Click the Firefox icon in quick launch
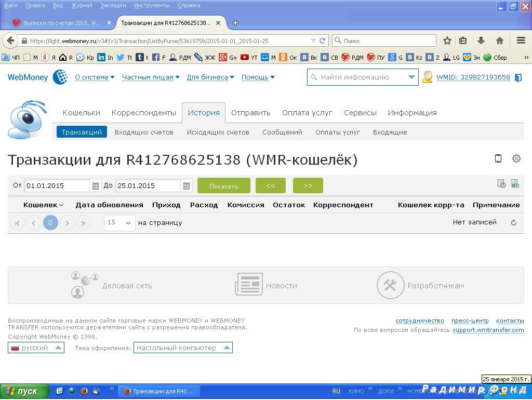 point(84,391)
